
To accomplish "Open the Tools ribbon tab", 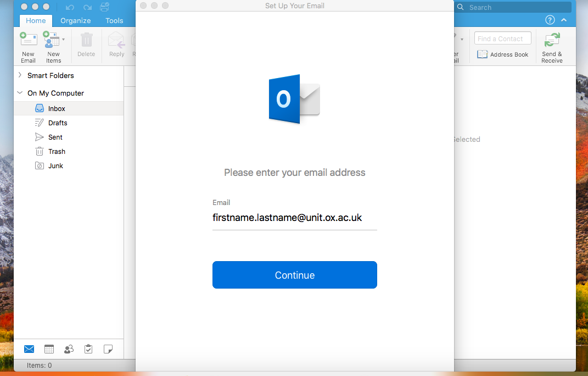I will pyautogui.click(x=114, y=21).
